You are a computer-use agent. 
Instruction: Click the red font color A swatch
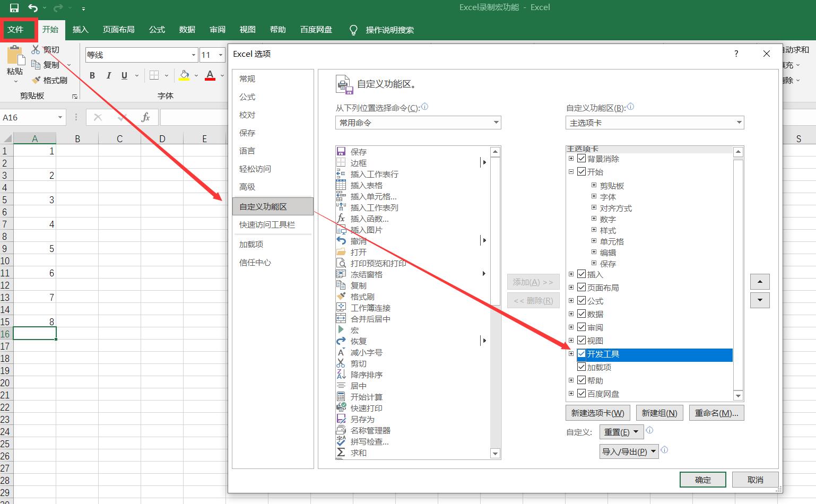click(210, 75)
